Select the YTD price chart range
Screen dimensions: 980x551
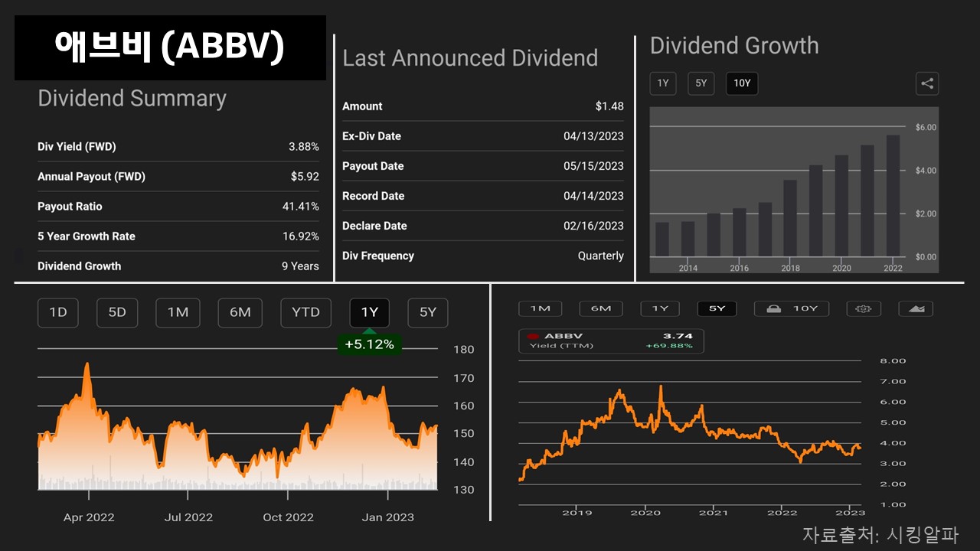[x=305, y=312]
